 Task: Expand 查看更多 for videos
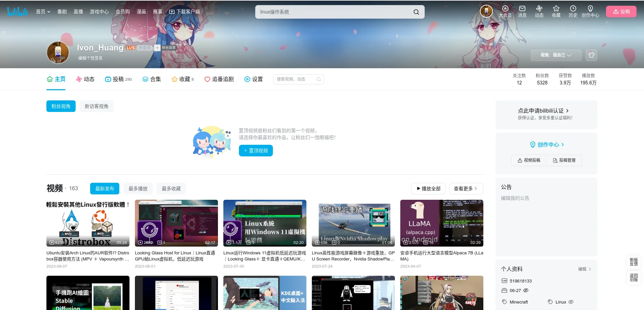click(466, 189)
